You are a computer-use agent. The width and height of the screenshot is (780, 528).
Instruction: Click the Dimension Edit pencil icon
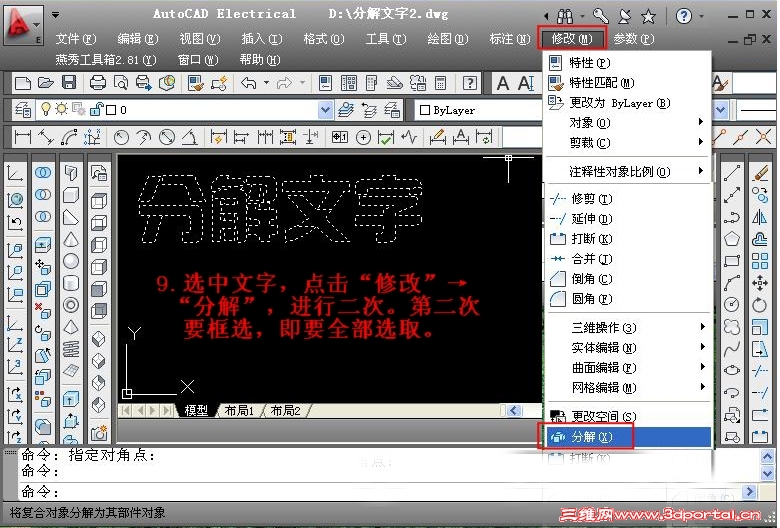pos(437,137)
